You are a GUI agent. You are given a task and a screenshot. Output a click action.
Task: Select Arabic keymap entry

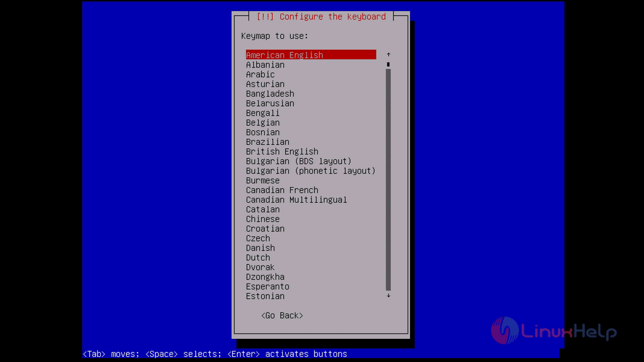click(x=260, y=74)
